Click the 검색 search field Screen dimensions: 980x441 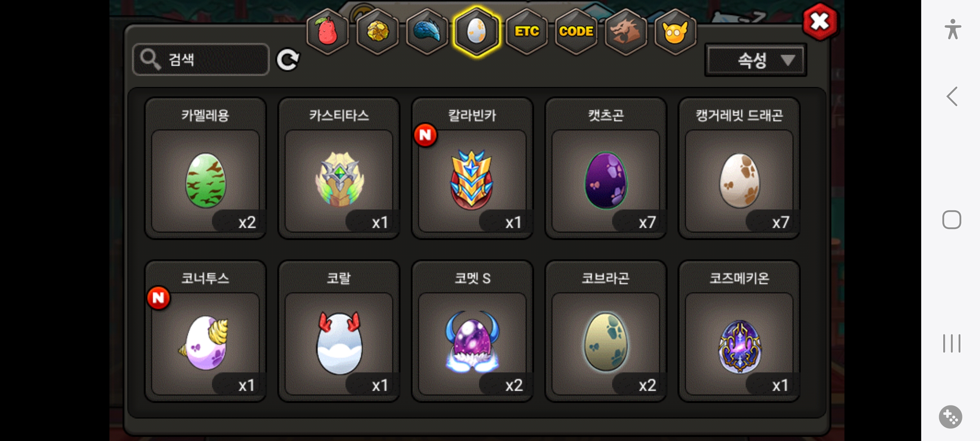pos(201,60)
